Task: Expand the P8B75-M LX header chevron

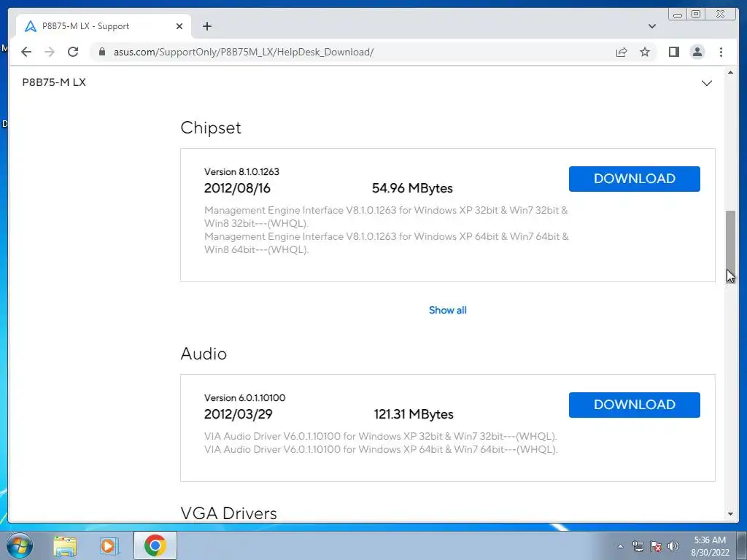Action: [x=706, y=83]
